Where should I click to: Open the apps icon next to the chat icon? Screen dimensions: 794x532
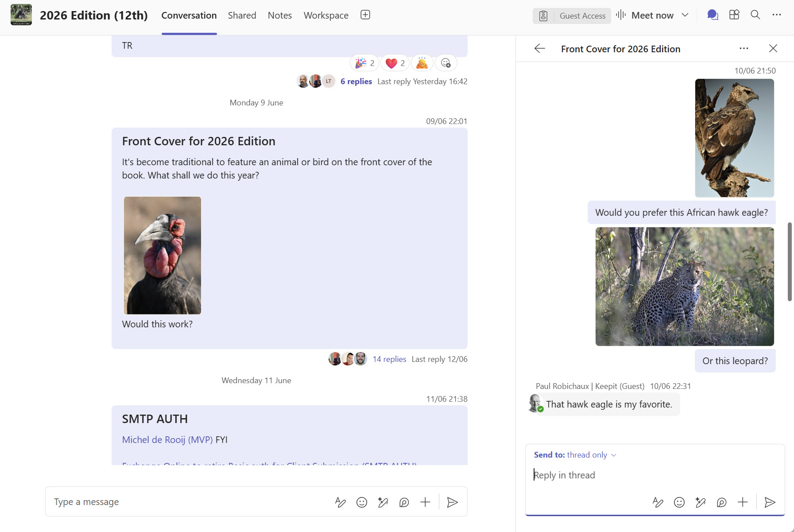click(x=734, y=15)
